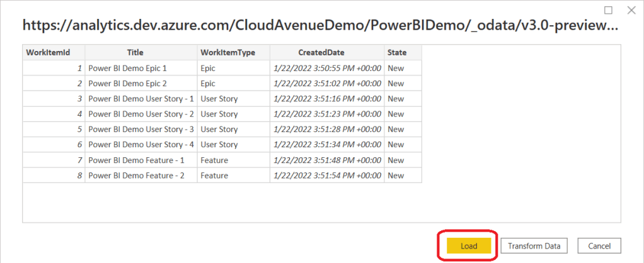Image resolution: width=644 pixels, height=263 pixels.
Task: Click the Load button
Action: (468, 245)
